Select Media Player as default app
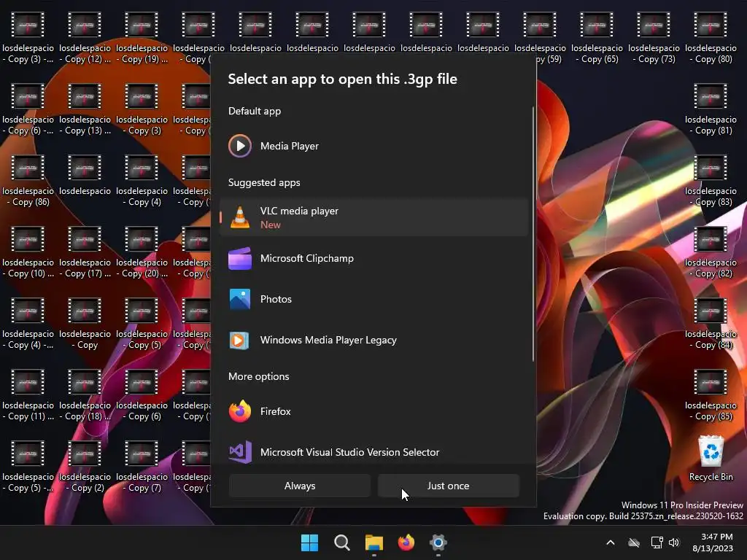 374,146
